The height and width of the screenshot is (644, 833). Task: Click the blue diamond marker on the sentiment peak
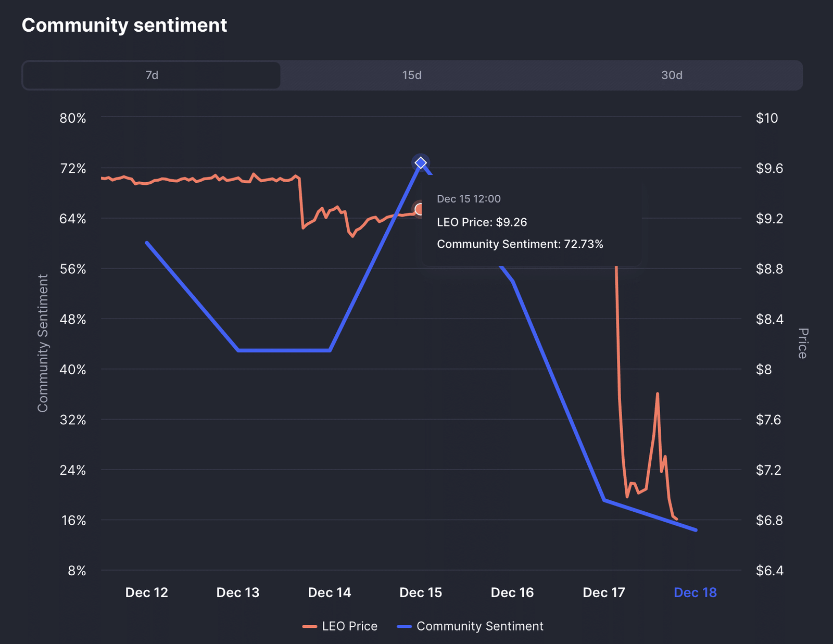click(x=421, y=163)
